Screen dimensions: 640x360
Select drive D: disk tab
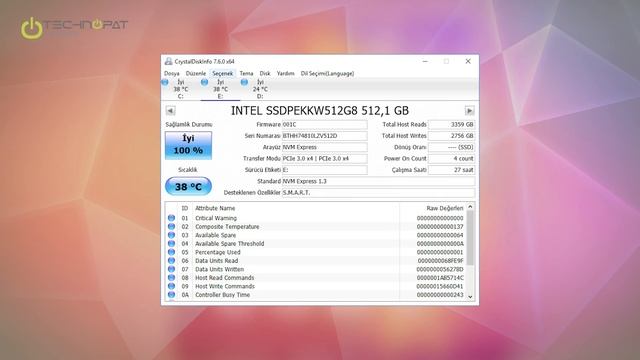260,89
